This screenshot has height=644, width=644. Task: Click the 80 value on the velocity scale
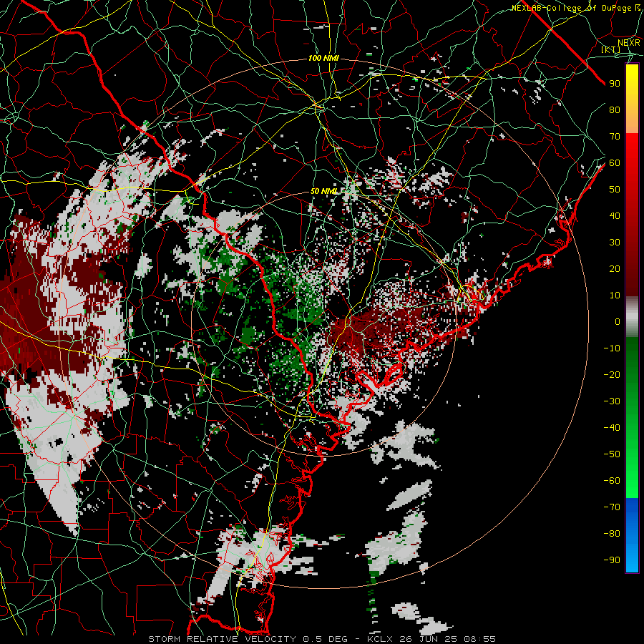(615, 109)
